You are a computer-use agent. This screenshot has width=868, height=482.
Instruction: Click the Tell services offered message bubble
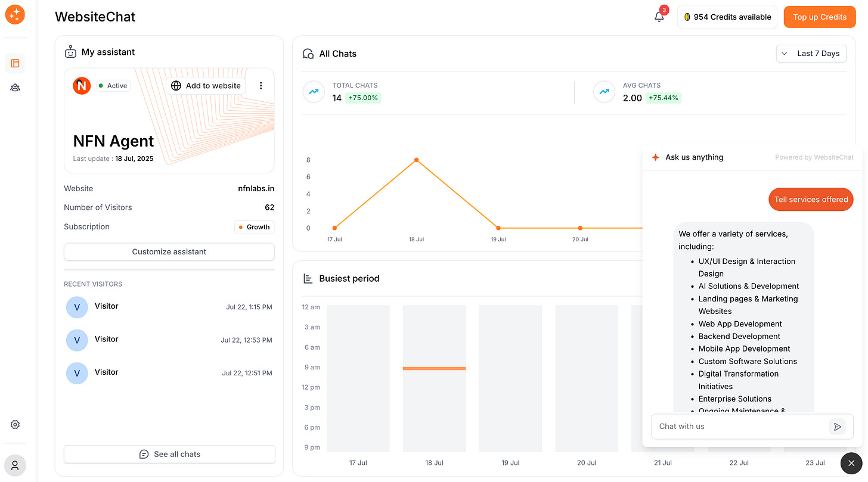point(811,200)
